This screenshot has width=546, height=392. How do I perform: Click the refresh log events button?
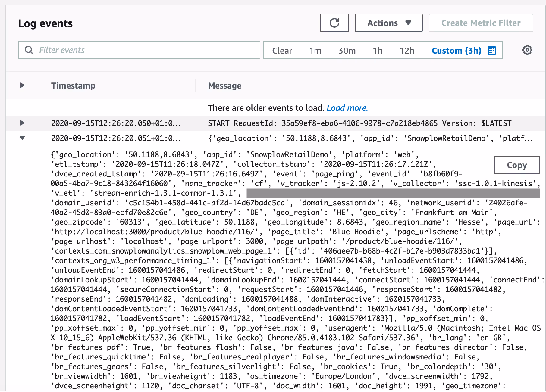tap(334, 23)
